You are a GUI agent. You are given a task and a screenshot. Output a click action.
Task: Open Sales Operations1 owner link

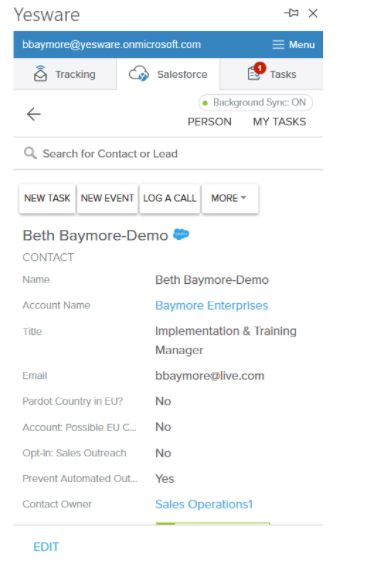204,504
